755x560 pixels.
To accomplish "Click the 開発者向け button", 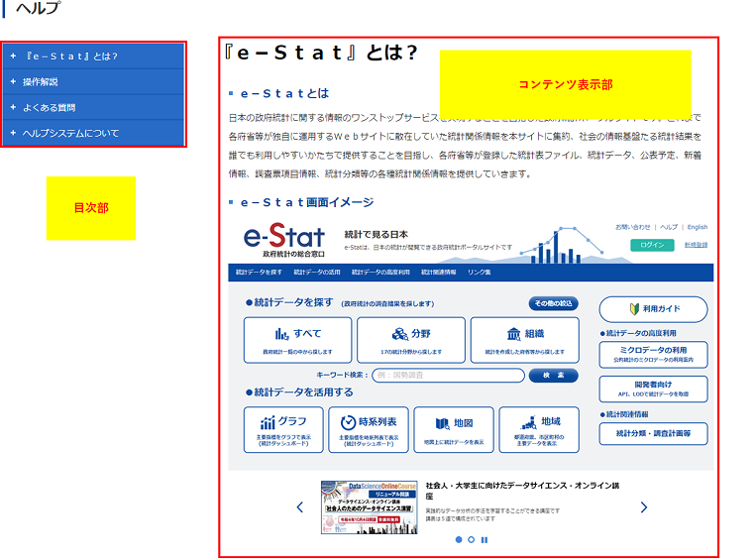I will click(x=653, y=389).
